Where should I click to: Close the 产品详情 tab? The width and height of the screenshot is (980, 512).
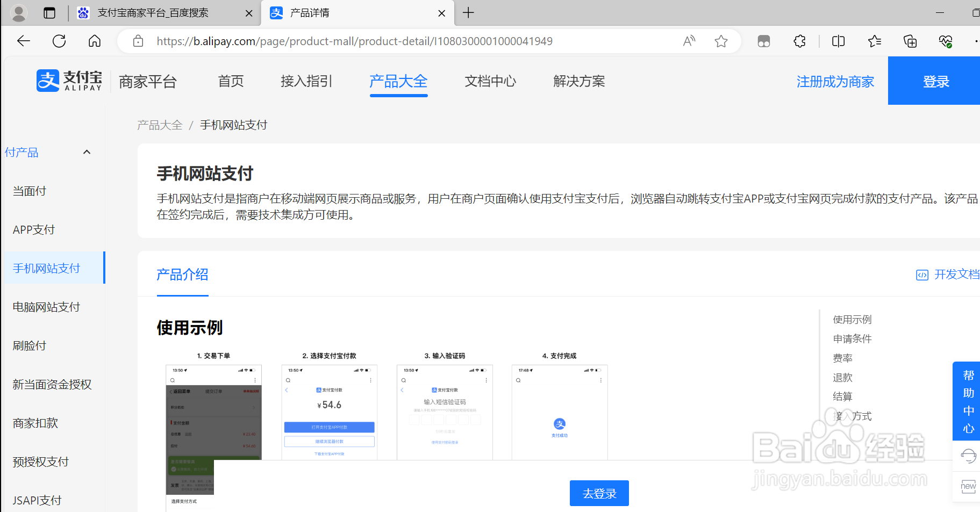coord(442,13)
